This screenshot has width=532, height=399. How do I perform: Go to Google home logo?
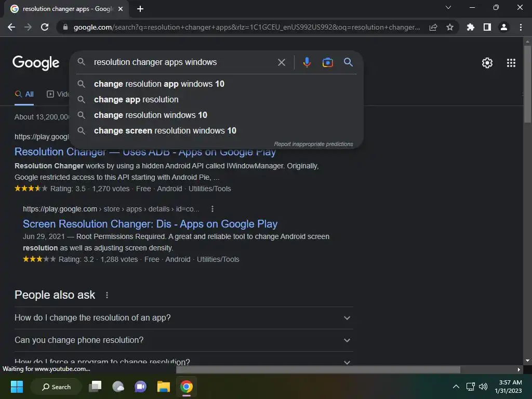coord(36,63)
